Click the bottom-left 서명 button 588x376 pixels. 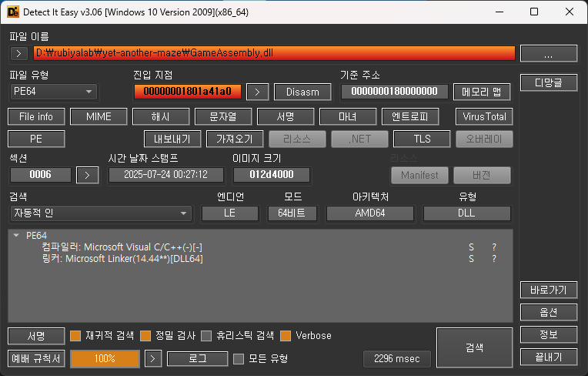point(36,336)
